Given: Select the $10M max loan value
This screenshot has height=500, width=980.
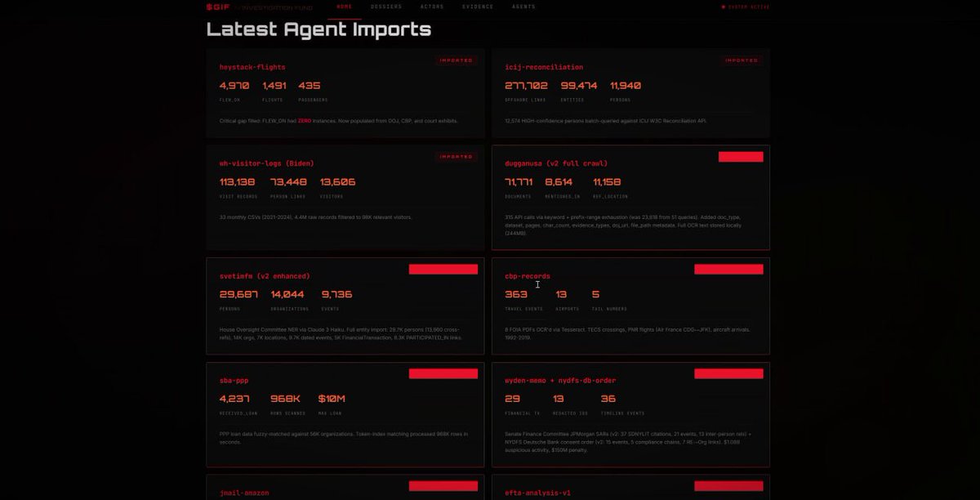Looking at the screenshot, I should (332, 399).
